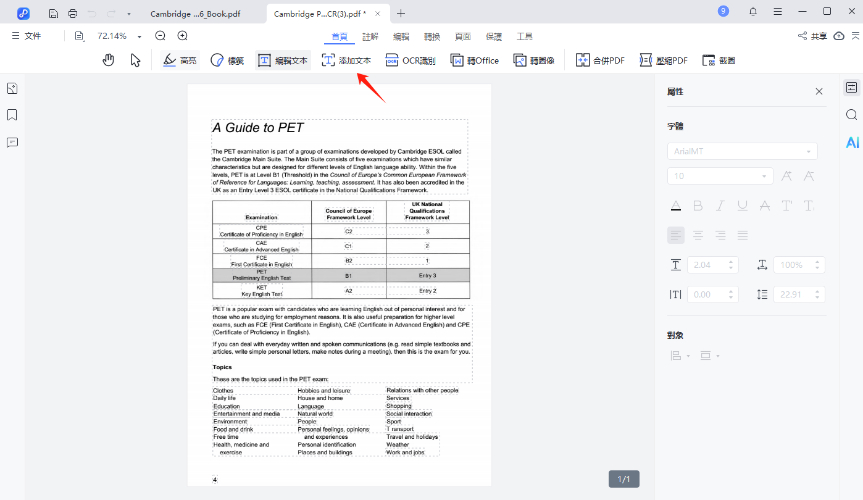Open the Compress PDF tool
The width and height of the screenshot is (863, 500).
[663, 60]
